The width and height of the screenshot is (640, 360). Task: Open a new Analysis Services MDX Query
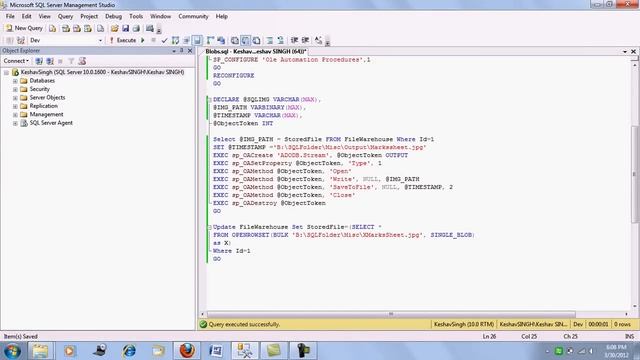[66, 28]
